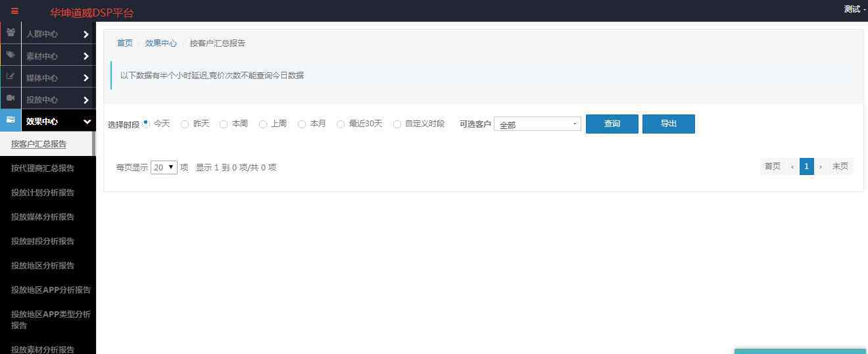
Task: Open 投放计划分析报告 report
Action: pos(43,193)
